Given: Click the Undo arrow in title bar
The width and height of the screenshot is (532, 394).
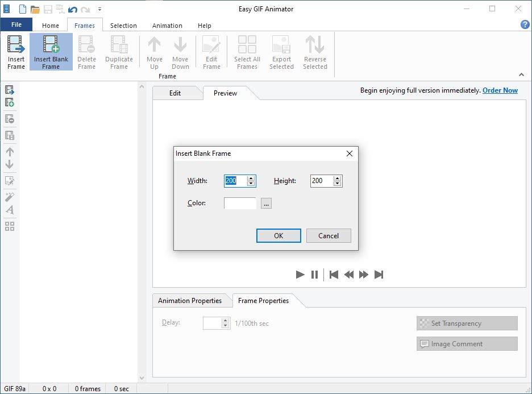Looking at the screenshot, I should [73, 10].
